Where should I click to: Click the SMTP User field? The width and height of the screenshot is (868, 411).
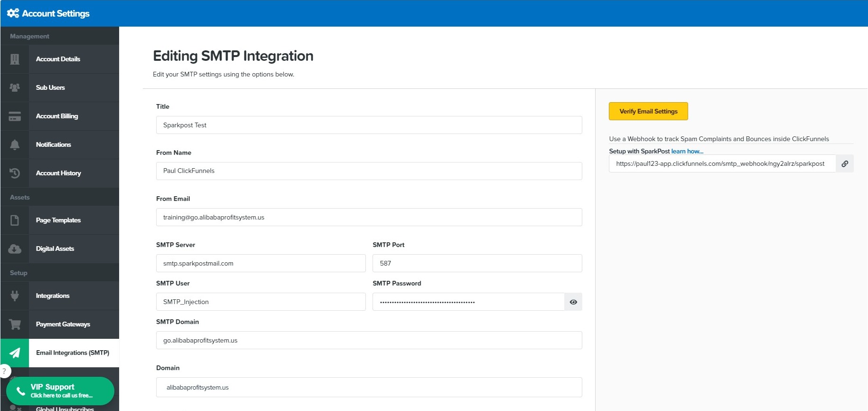tap(261, 302)
